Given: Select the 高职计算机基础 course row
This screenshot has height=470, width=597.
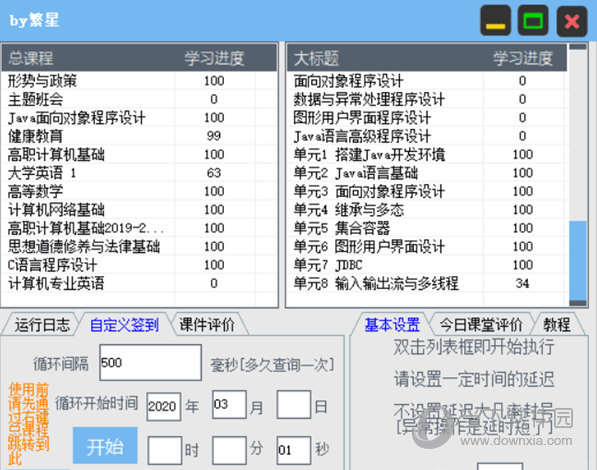Looking at the screenshot, I should 139,154.
